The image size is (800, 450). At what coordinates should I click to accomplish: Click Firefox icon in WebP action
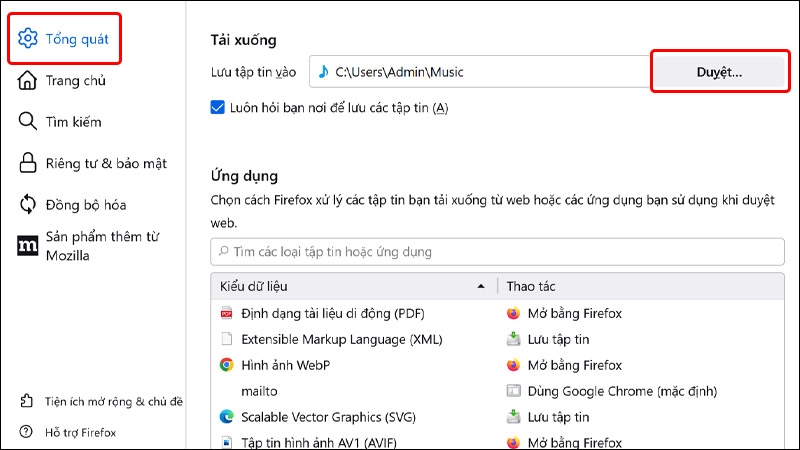(x=513, y=365)
